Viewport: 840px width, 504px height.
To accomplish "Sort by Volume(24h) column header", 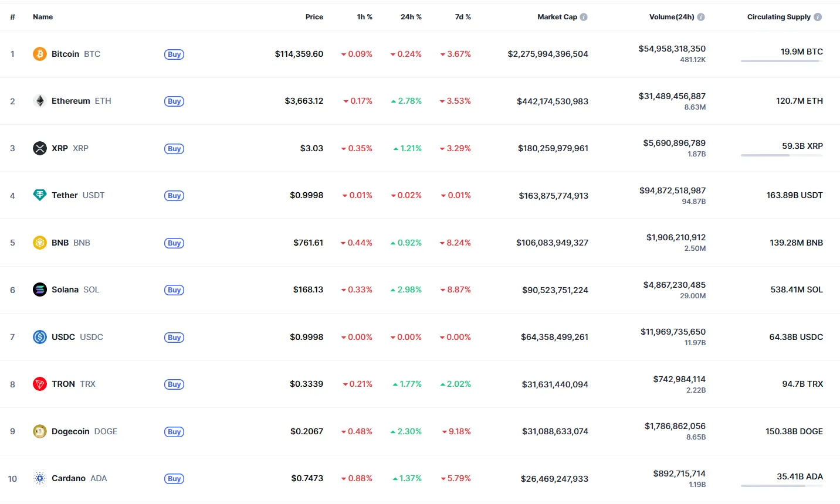I will [672, 17].
